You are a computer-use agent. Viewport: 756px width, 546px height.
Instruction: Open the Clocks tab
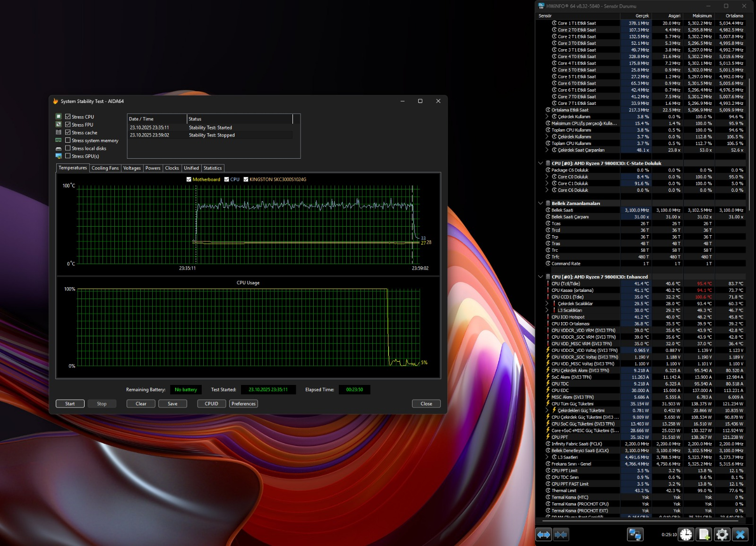(172, 168)
